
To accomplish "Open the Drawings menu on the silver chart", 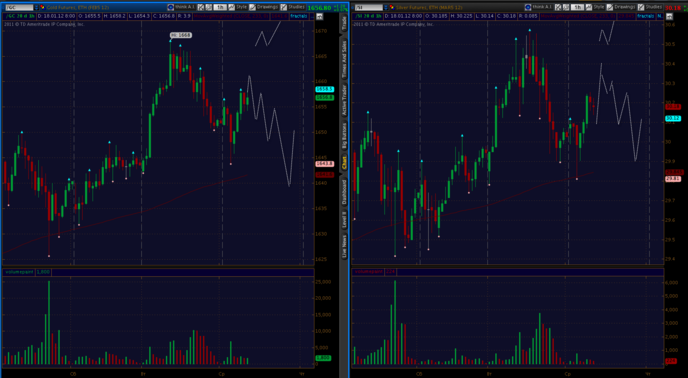I will coord(624,7).
